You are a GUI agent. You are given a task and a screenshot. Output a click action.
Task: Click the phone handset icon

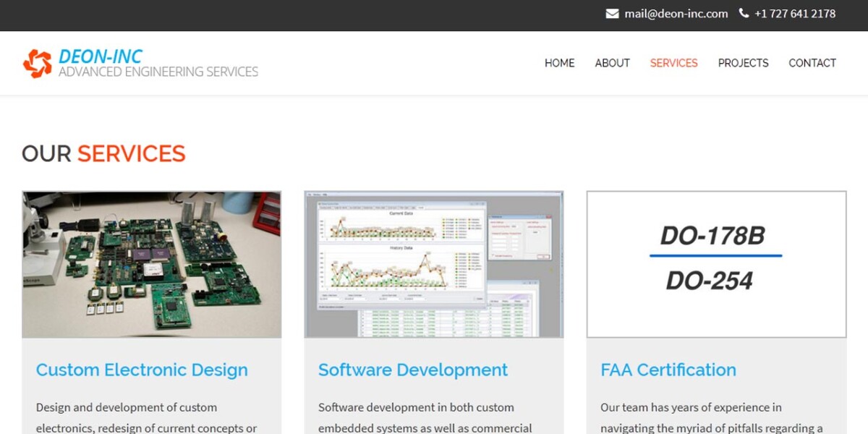pyautogui.click(x=744, y=13)
